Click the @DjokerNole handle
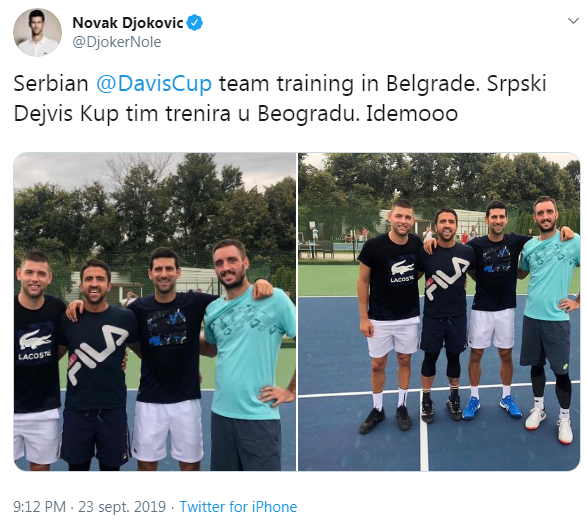This screenshot has height=521, width=587. point(117,42)
